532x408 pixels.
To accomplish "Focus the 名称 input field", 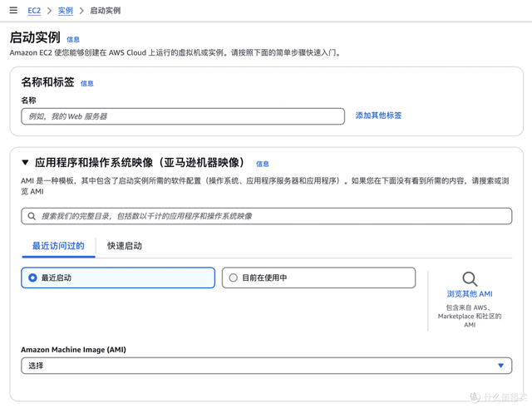I will click(x=183, y=116).
